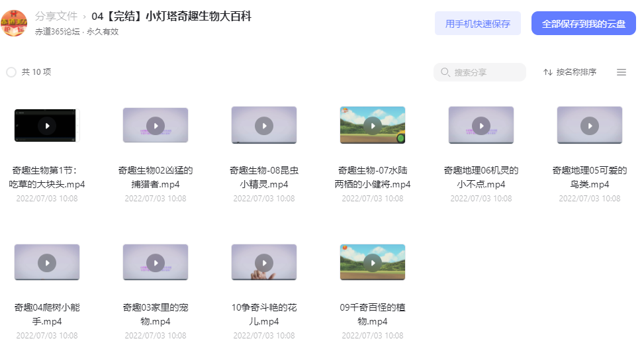Play 奇趣生物第1节：吃草的大块头.mp4 video thumbnail
Screen dimensions: 644x353
[x=47, y=125]
